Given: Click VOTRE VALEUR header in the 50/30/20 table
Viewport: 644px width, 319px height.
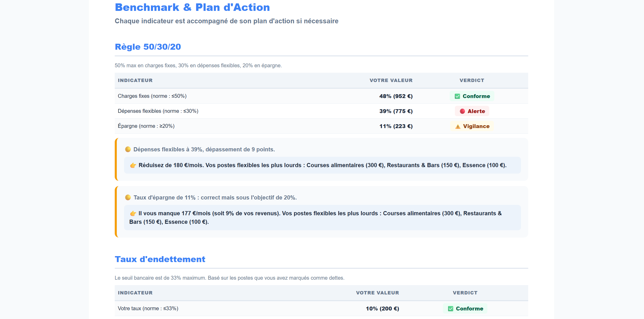Looking at the screenshot, I should pos(391,80).
